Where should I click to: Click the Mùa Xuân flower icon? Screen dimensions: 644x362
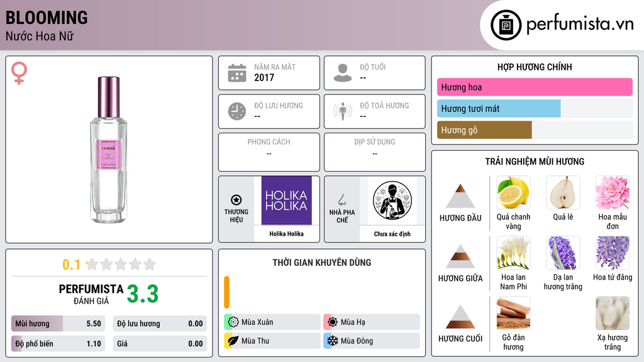click(233, 322)
